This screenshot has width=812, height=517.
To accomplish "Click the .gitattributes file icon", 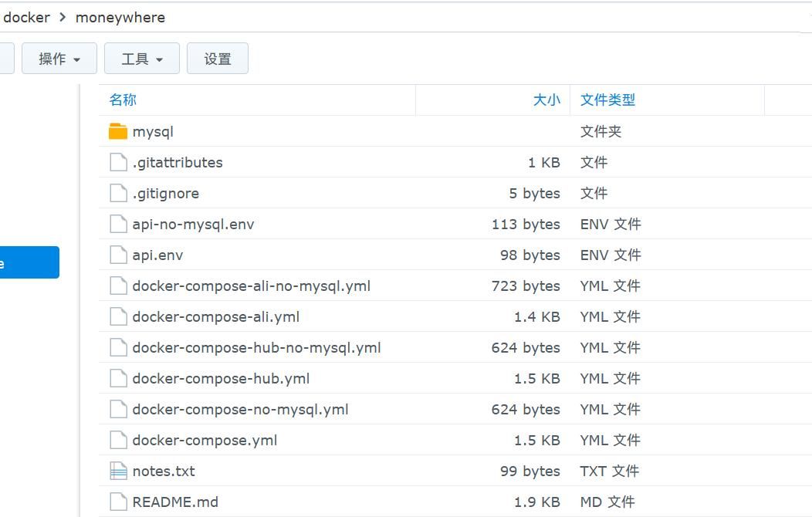I will pos(117,162).
